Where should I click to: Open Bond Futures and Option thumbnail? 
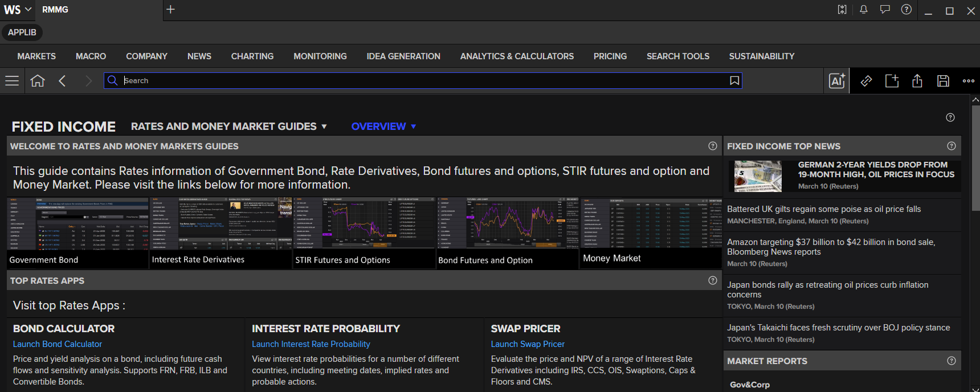(x=508, y=234)
